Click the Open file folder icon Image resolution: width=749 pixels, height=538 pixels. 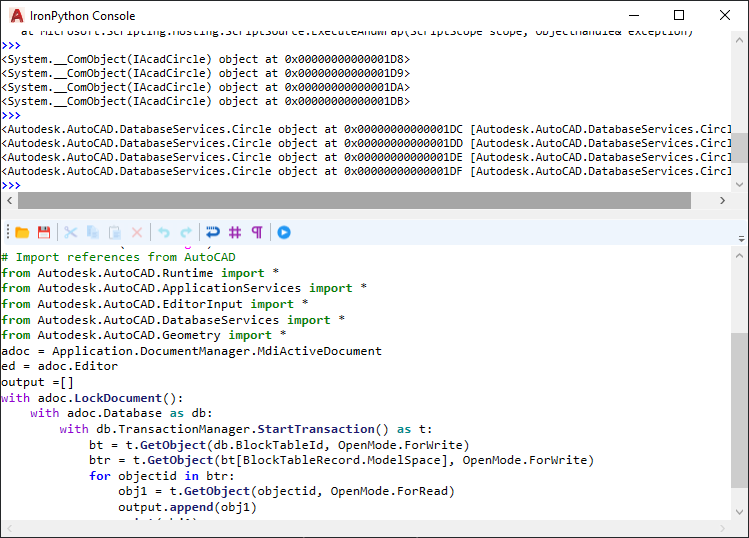coord(22,232)
